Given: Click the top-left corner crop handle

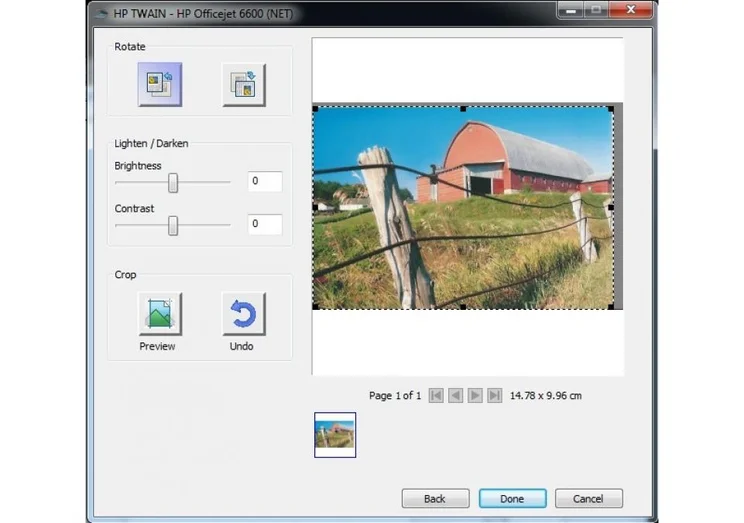Looking at the screenshot, I should (x=316, y=109).
